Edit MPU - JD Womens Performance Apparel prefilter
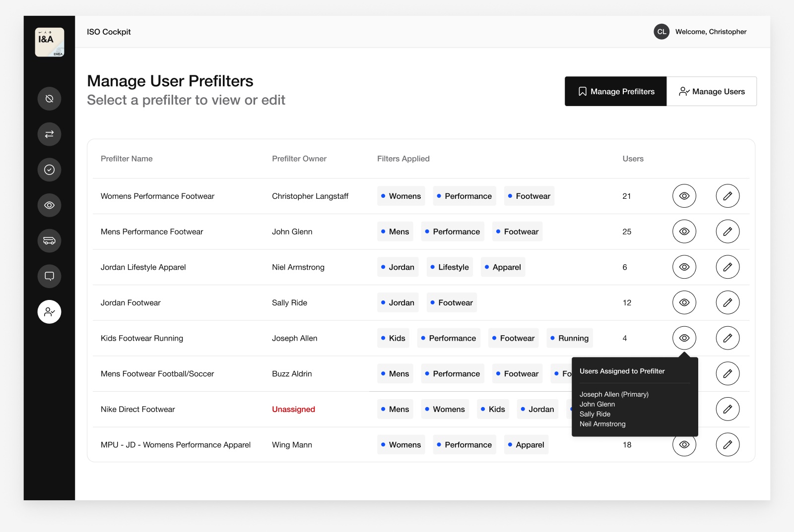 728,445
